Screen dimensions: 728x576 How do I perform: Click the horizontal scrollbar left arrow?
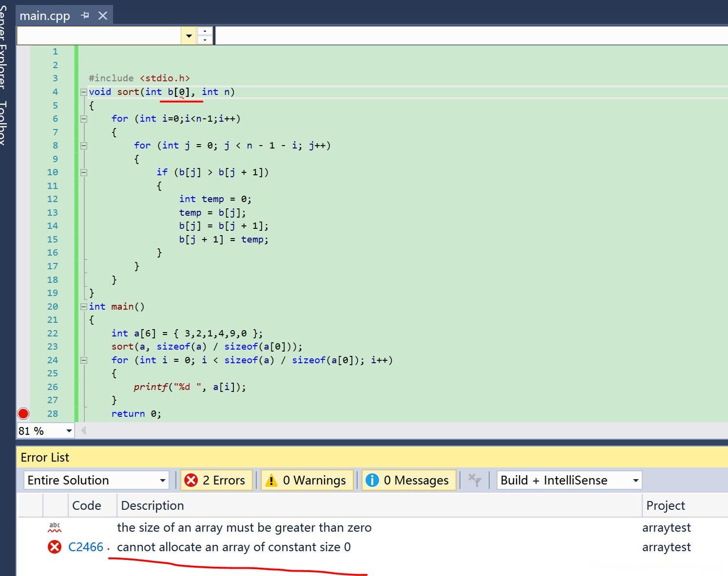[83, 430]
